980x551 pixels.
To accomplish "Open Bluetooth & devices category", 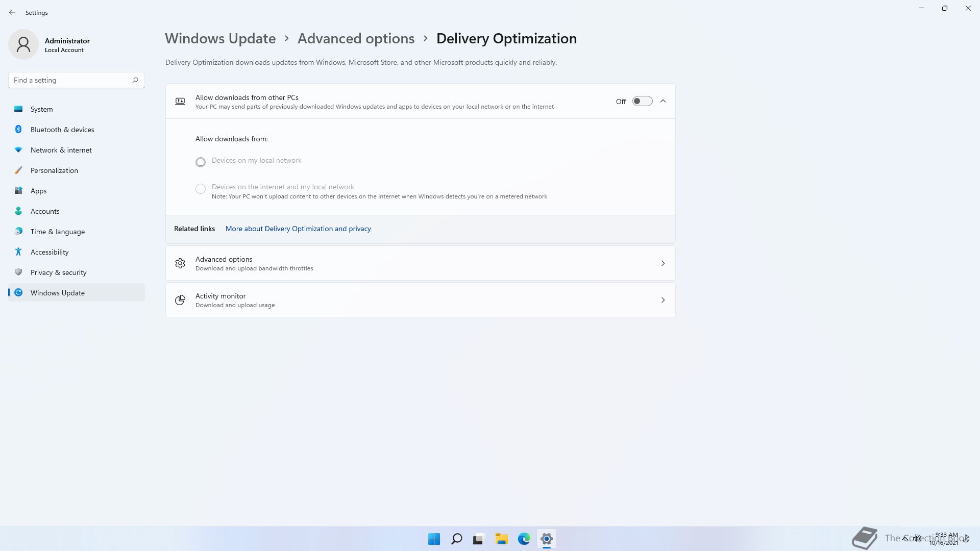I will (77, 129).
